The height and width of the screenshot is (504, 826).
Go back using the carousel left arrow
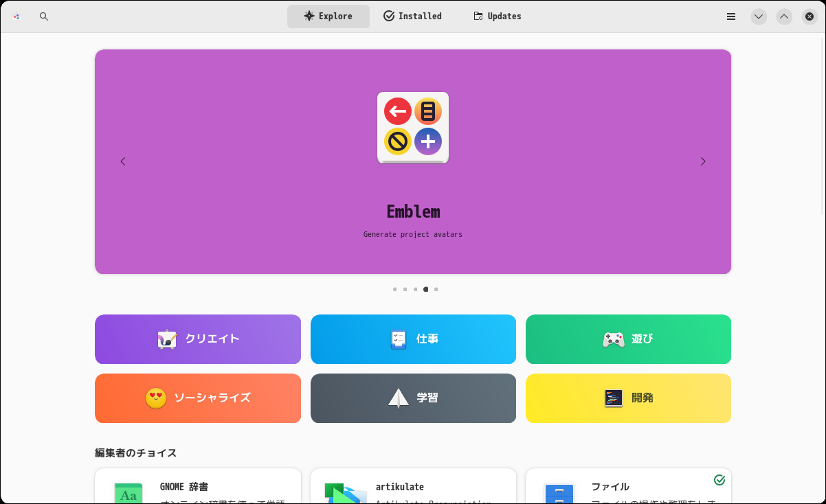(123, 161)
